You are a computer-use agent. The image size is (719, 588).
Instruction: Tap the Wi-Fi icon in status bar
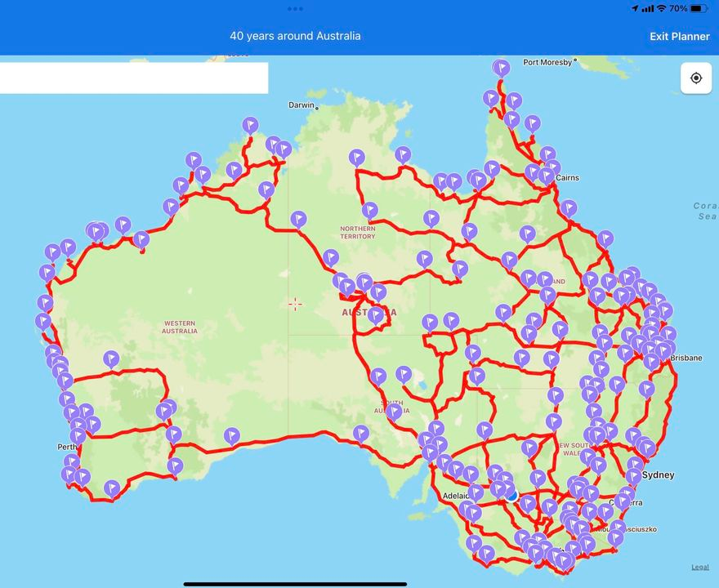(x=661, y=8)
